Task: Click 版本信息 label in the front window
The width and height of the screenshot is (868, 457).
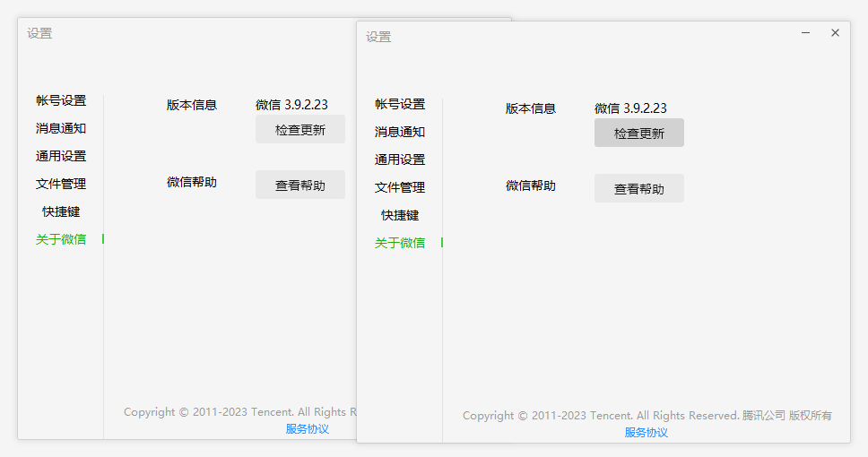Action: tap(530, 108)
